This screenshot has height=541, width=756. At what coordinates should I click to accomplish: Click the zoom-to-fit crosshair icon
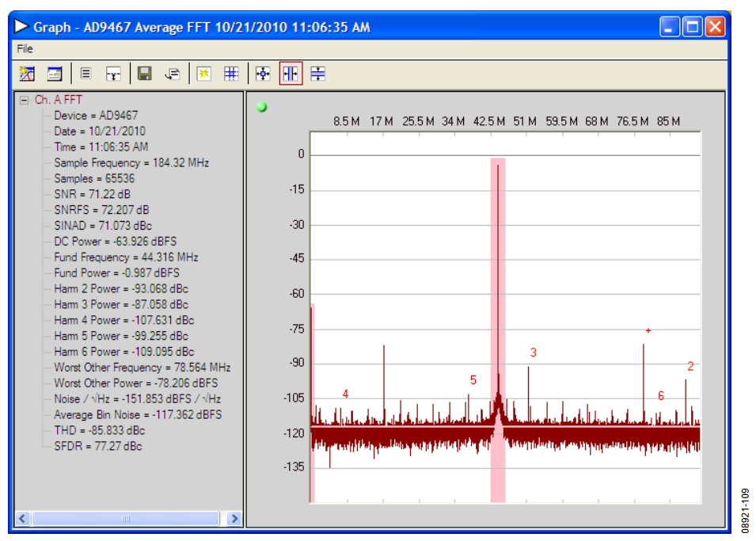click(264, 73)
